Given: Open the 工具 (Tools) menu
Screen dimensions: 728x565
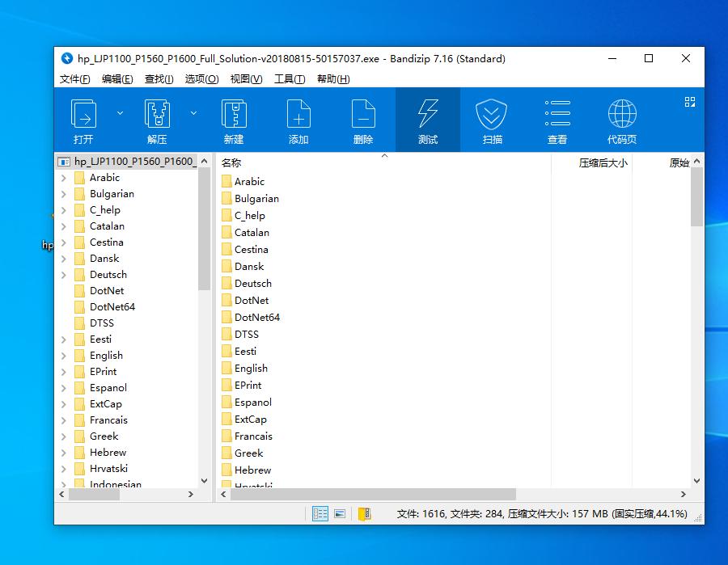Looking at the screenshot, I should [x=290, y=78].
